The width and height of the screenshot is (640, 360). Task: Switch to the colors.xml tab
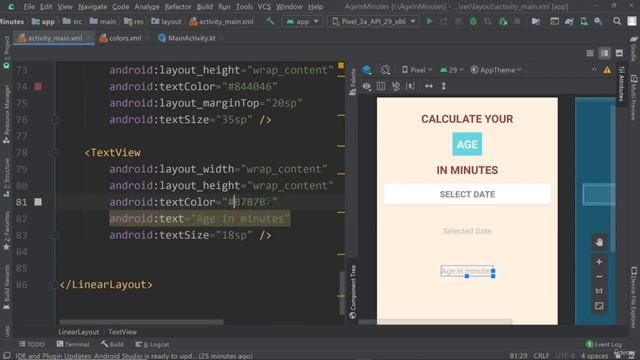coord(124,38)
